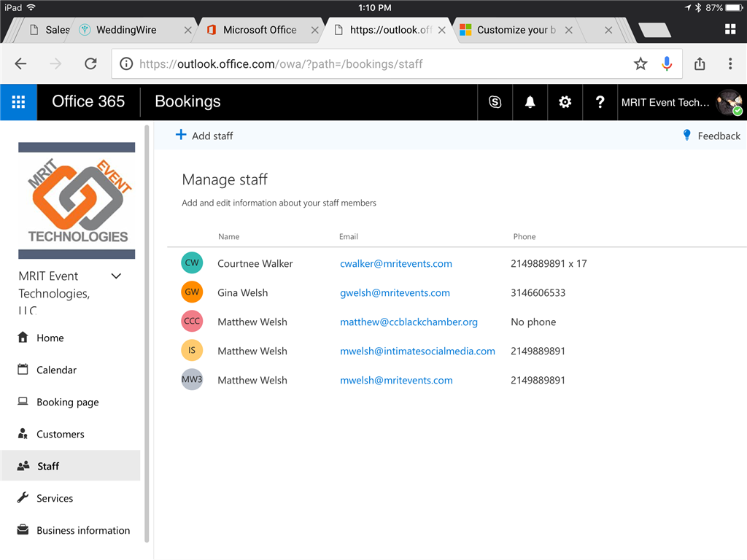Click the browser forward arrow

[x=55, y=64]
